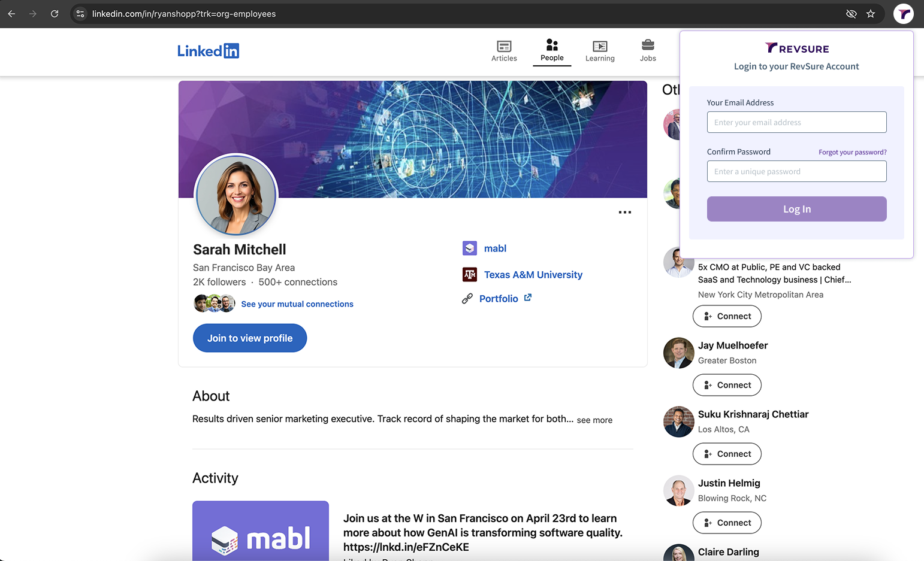
Task: Click the address bar URL
Action: (x=184, y=14)
